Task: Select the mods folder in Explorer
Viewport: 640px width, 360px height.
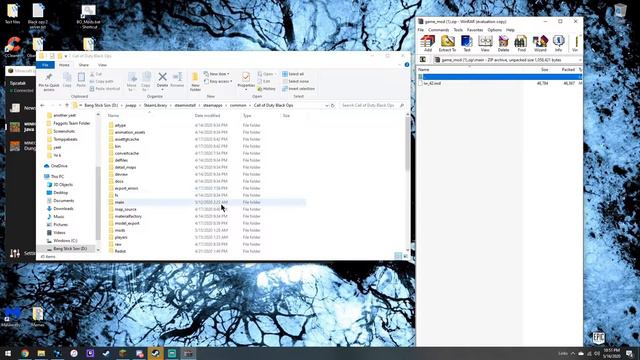Action: [x=120, y=230]
